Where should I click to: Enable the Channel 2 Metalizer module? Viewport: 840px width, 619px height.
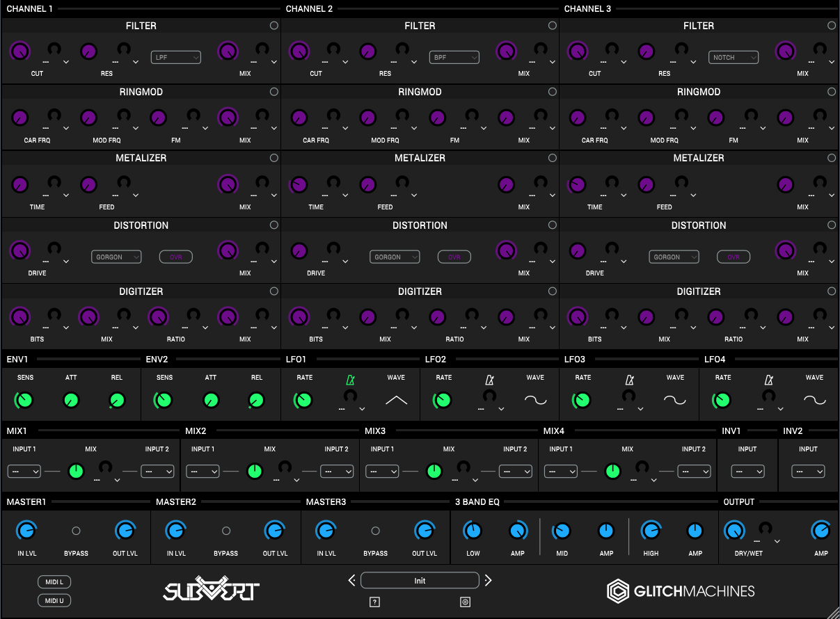click(x=553, y=159)
